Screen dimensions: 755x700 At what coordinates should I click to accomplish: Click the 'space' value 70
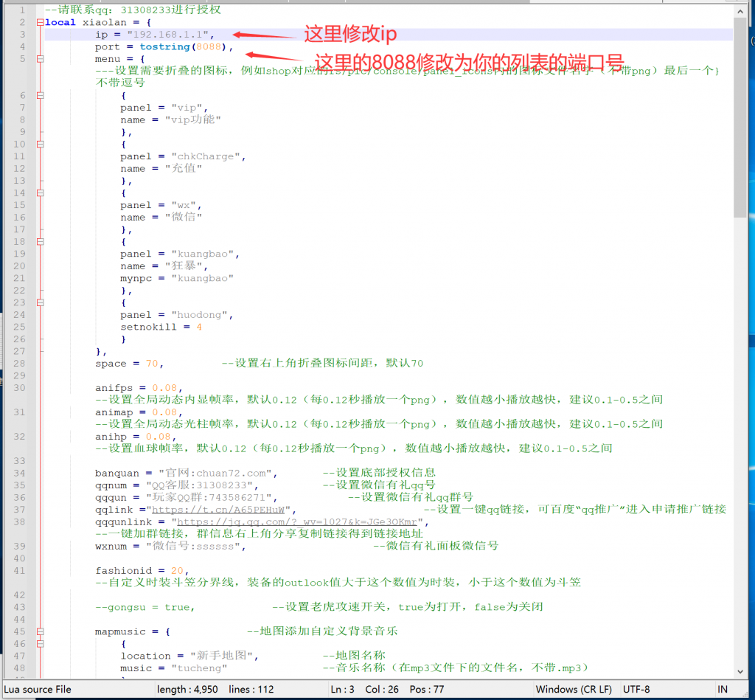coord(152,363)
